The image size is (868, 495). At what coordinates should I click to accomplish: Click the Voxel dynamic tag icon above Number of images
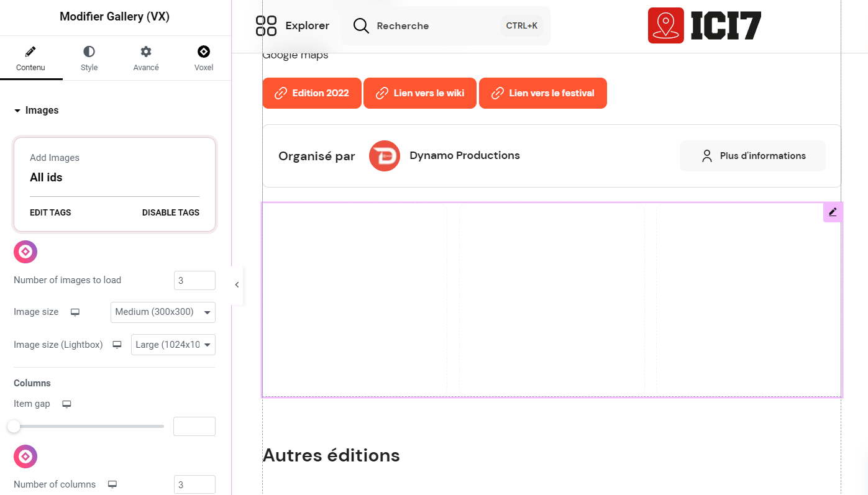pos(25,252)
